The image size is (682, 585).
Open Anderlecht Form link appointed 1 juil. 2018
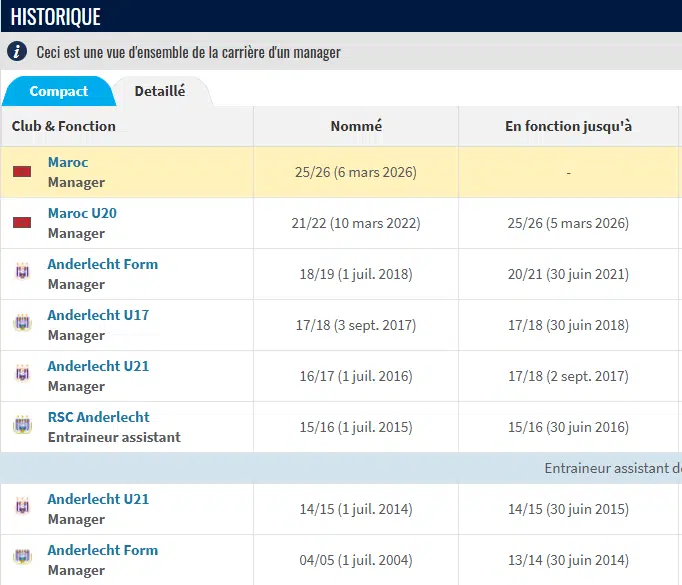(102, 264)
